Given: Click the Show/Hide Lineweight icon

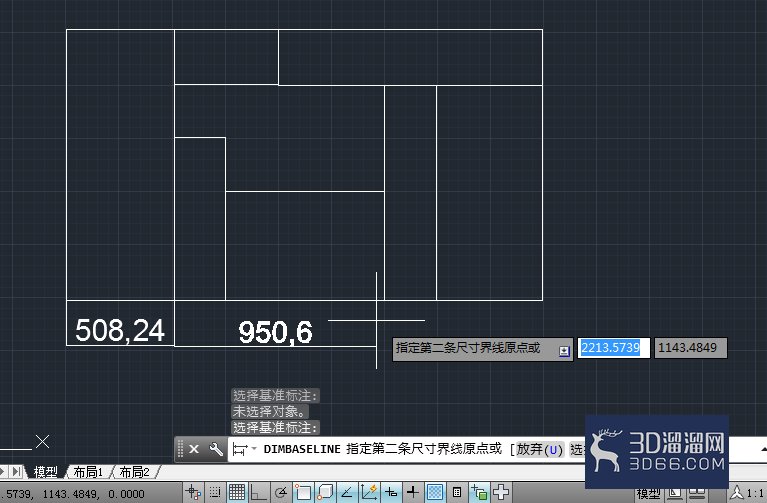Looking at the screenshot, I should tap(413, 492).
